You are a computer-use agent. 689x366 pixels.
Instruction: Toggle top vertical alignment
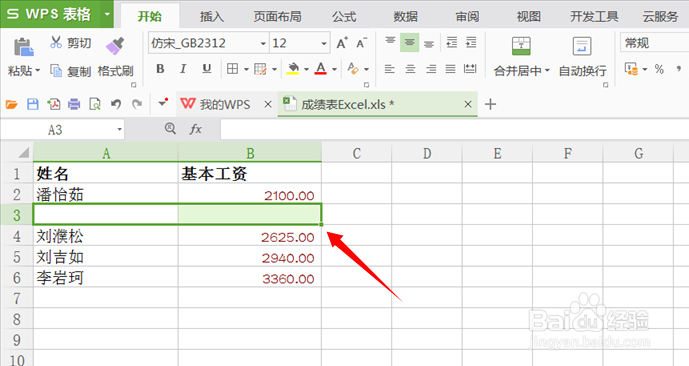[x=390, y=42]
